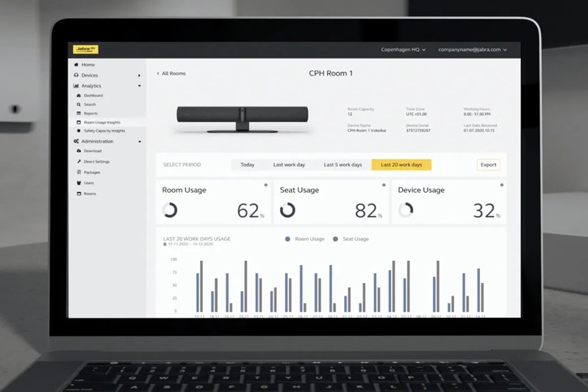Click the Home icon in sidebar

pos(76,65)
